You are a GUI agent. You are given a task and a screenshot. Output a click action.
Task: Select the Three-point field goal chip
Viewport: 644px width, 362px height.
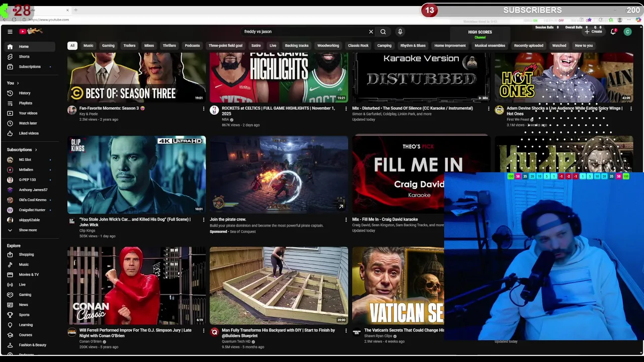tap(225, 45)
